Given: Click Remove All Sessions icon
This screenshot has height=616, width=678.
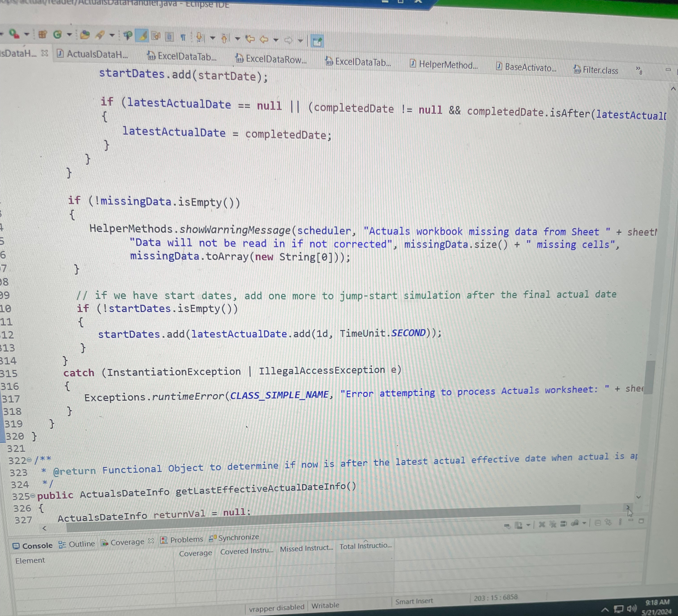Looking at the screenshot, I should tap(552, 524).
